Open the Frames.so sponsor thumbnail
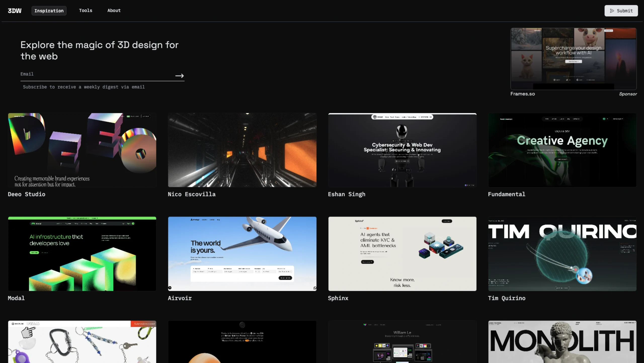The height and width of the screenshot is (363, 644). click(x=574, y=58)
